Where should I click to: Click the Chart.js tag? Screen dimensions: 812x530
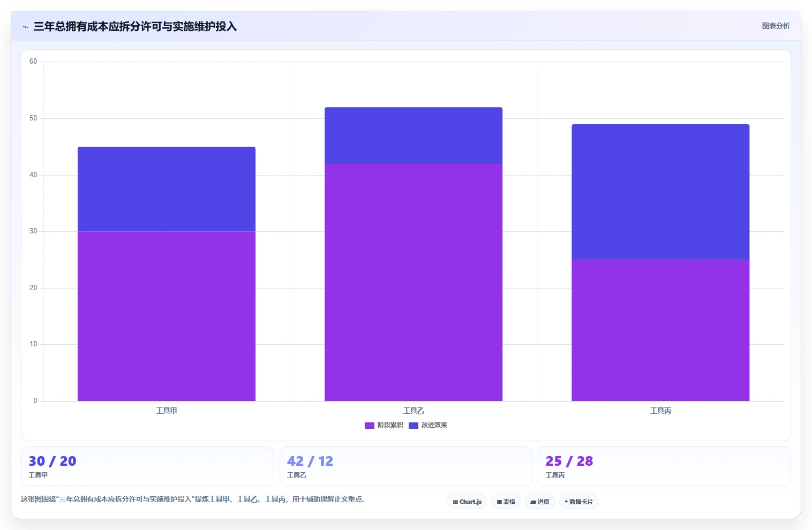pos(467,502)
